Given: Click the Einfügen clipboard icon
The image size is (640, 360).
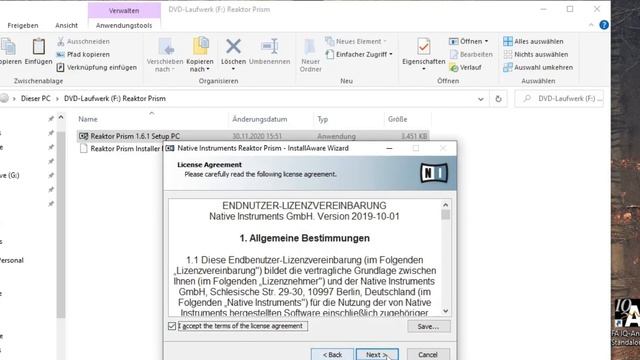Looking at the screenshot, I should coord(39,47).
